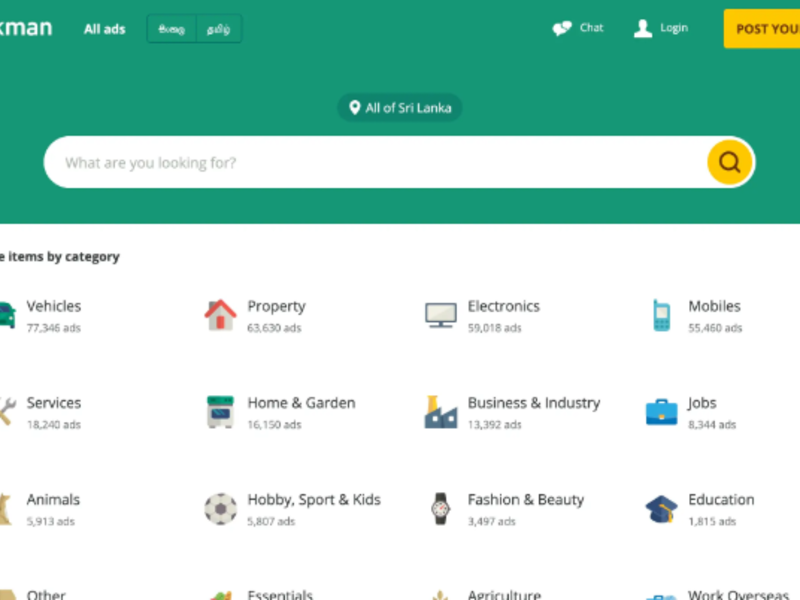Screen dimensions: 800x600
Task: Click the Home & Garden stove icon
Action: (220, 411)
